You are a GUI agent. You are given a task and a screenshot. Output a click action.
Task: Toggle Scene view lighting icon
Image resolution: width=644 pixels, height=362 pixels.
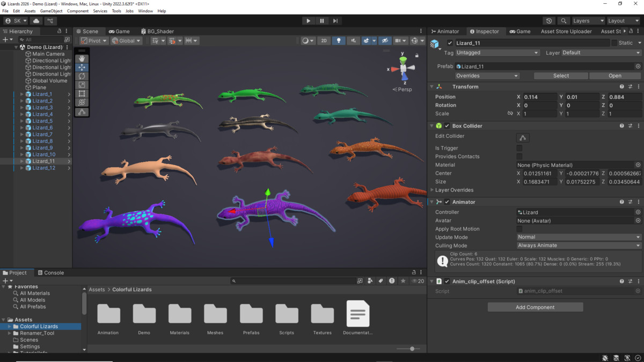(x=338, y=40)
